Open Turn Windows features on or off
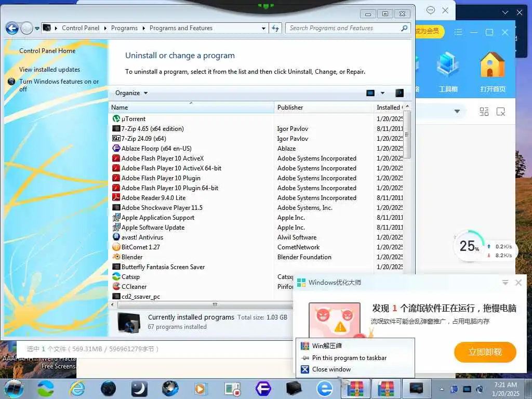Image resolution: width=532 pixels, height=399 pixels. [59, 85]
